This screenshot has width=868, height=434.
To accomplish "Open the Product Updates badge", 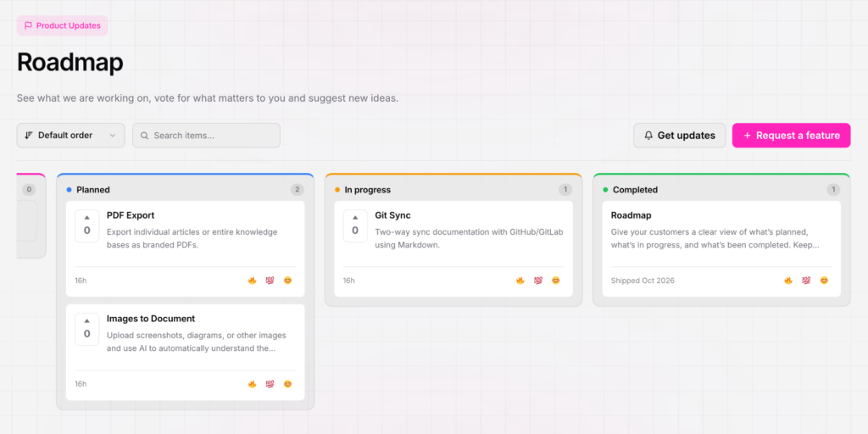I will click(x=62, y=25).
